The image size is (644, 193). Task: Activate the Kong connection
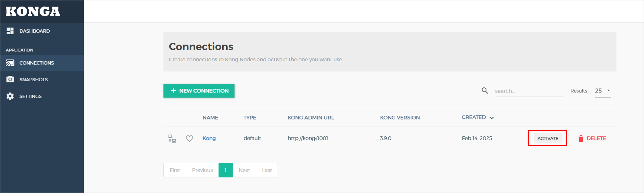click(x=548, y=138)
